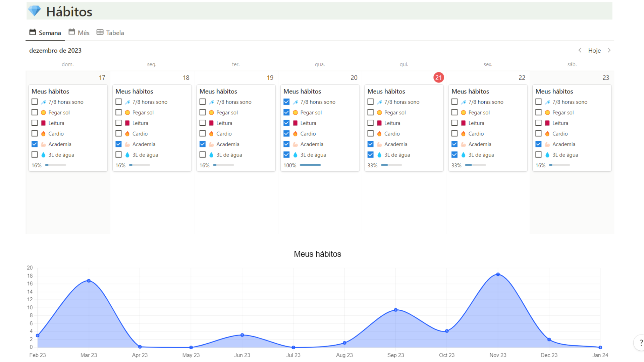Viewport: 644px width, 362px height.
Task: Click the Dec 23 chart data point
Action: point(549,340)
